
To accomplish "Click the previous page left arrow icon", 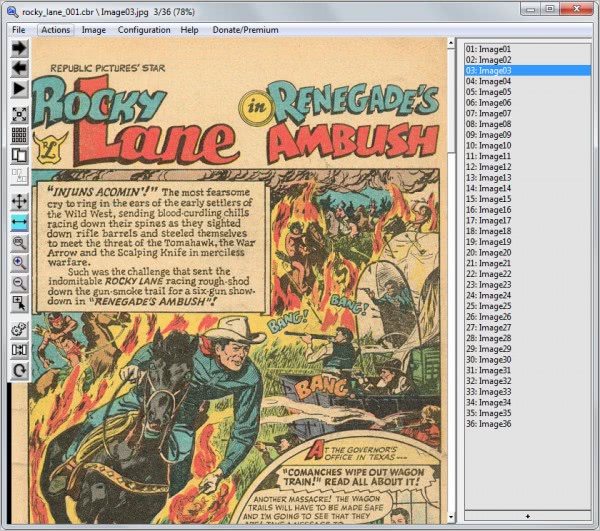I will 19,68.
